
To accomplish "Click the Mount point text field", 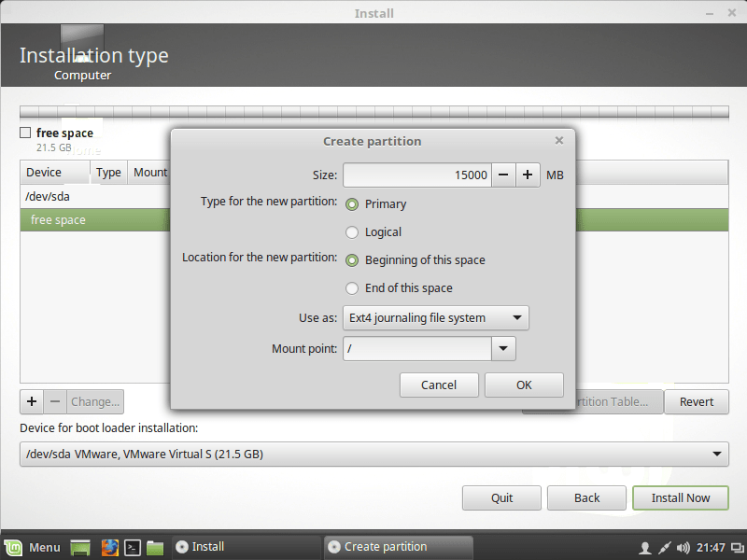I will pos(417,348).
